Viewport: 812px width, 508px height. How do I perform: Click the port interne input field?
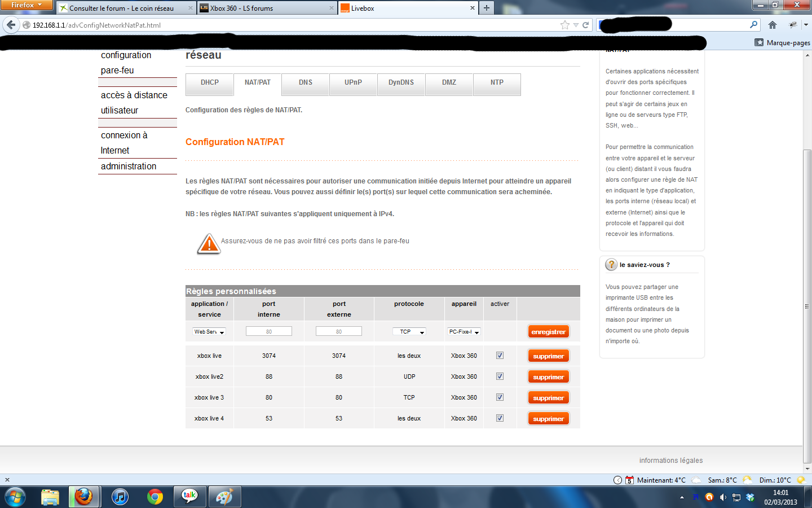click(269, 331)
